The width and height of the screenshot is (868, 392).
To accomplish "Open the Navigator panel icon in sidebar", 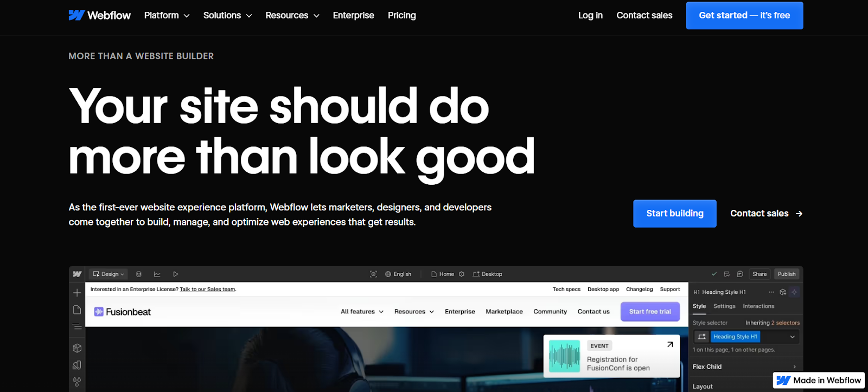I will (77, 327).
